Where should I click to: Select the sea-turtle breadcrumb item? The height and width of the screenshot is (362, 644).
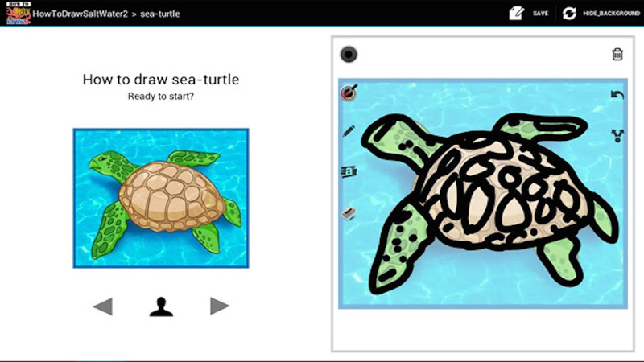159,14
